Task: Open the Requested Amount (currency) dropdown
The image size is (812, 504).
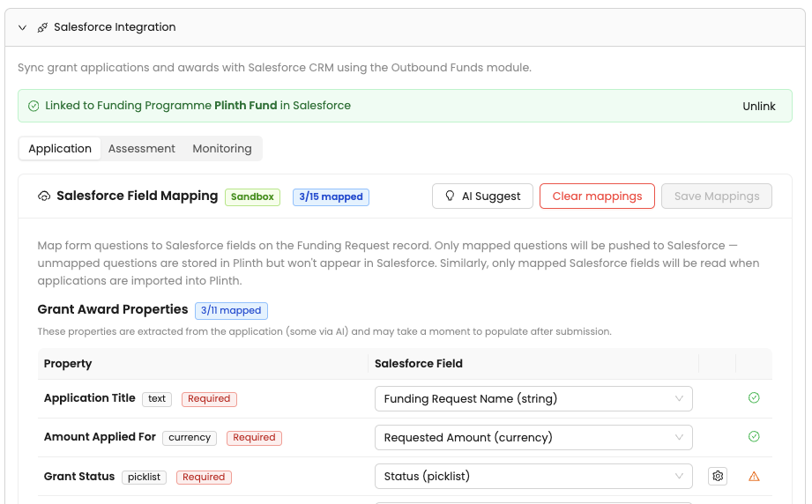Action: (x=533, y=437)
